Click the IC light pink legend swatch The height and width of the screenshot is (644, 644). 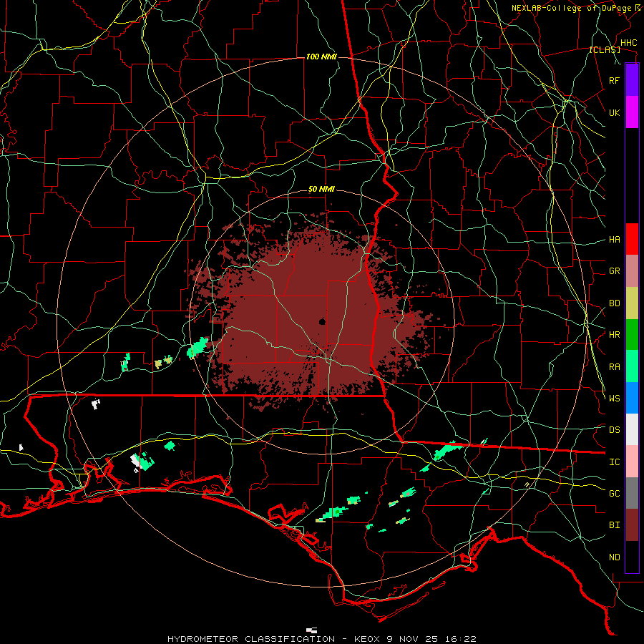(x=632, y=462)
